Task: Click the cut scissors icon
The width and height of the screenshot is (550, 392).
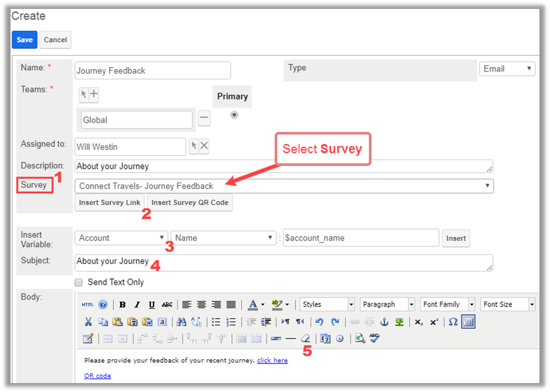Action: 88,322
